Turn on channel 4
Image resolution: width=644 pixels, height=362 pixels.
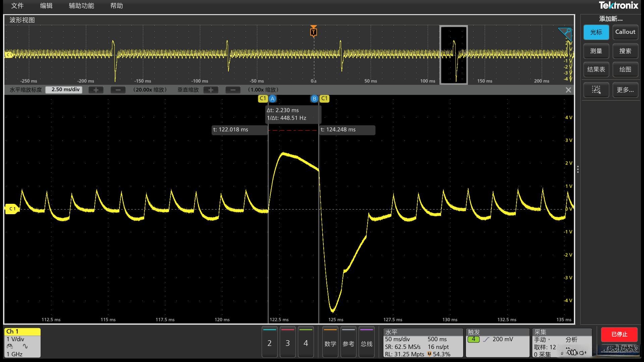(306, 343)
